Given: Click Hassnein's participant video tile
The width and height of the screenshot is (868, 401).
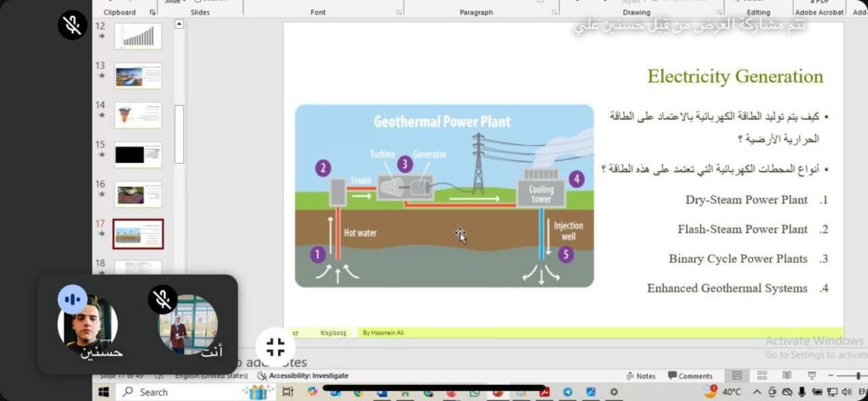Looking at the screenshot, I should point(87,324).
